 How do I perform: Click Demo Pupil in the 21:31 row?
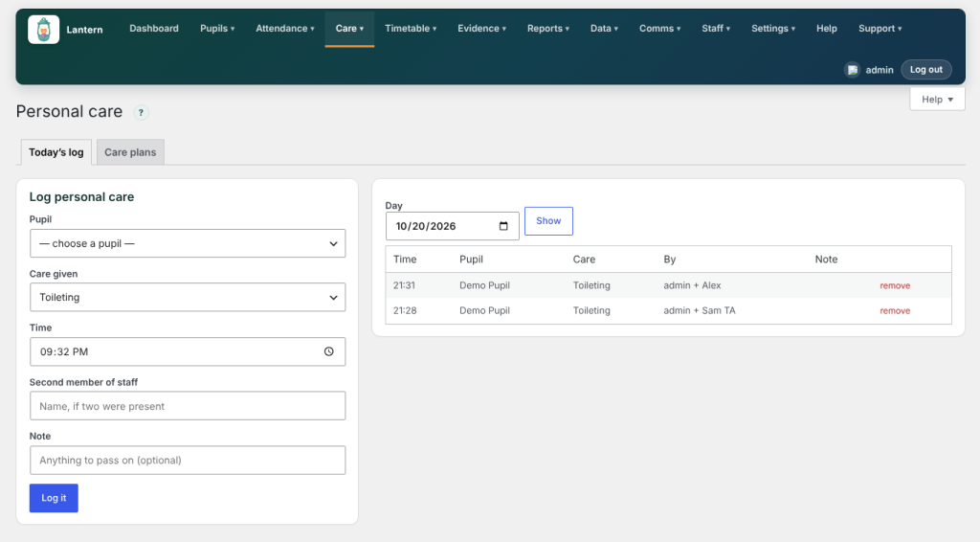(x=484, y=285)
